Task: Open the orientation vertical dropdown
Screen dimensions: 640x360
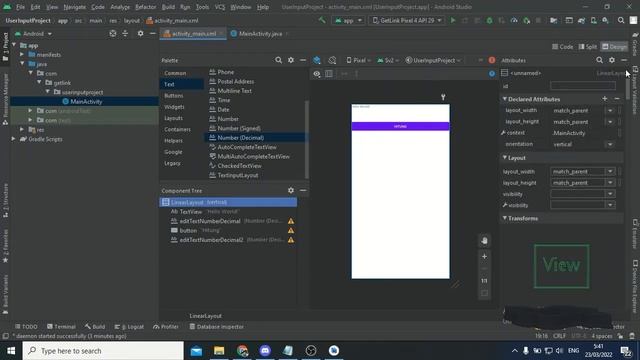Action: coord(610,144)
